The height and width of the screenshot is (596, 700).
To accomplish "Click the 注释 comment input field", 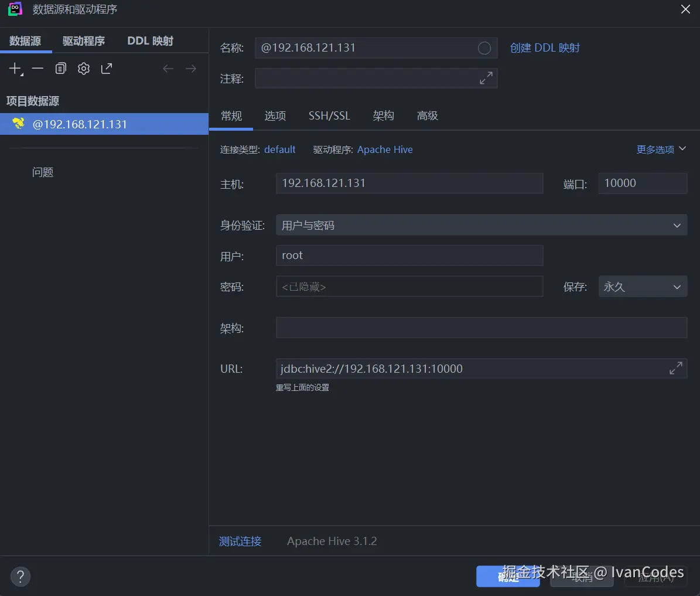I will point(376,78).
